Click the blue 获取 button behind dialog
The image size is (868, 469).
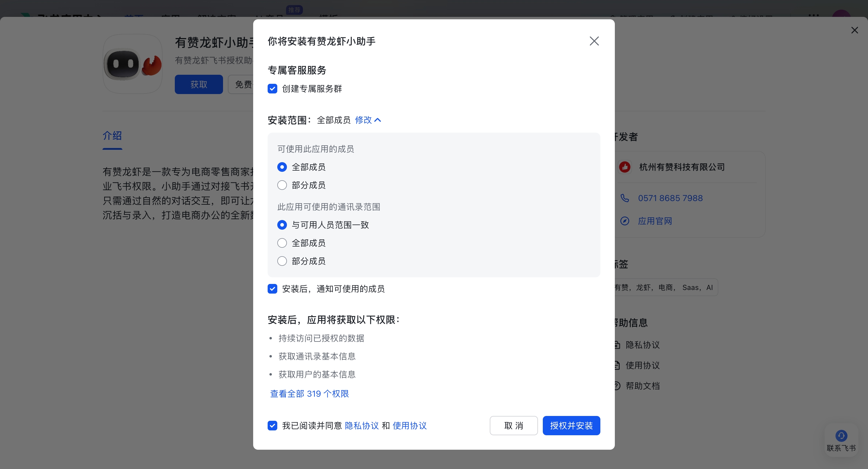pos(199,84)
